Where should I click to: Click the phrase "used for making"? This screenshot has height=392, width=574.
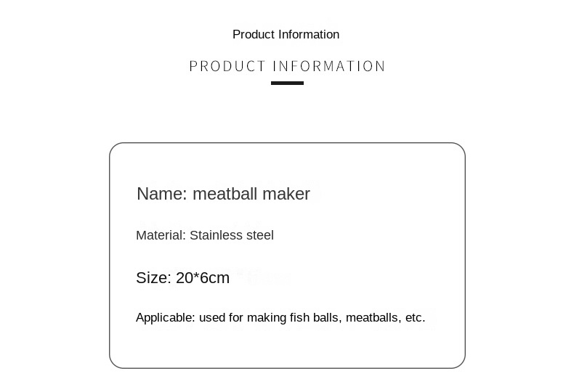tap(238, 318)
